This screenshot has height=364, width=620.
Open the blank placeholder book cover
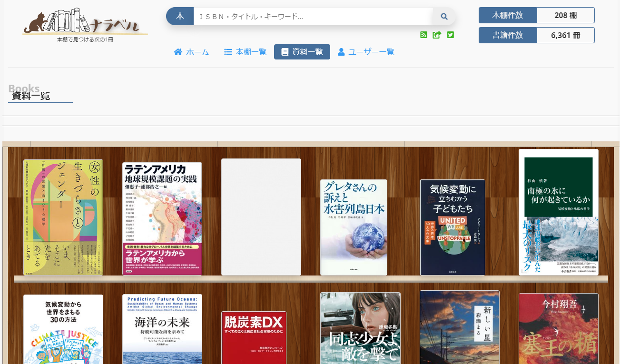[261, 217]
